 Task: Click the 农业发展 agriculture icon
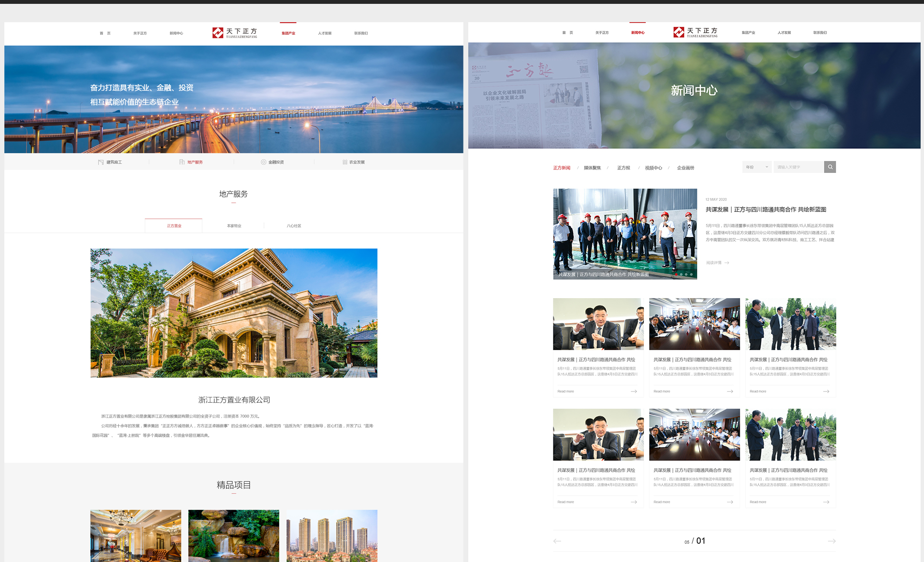(345, 162)
